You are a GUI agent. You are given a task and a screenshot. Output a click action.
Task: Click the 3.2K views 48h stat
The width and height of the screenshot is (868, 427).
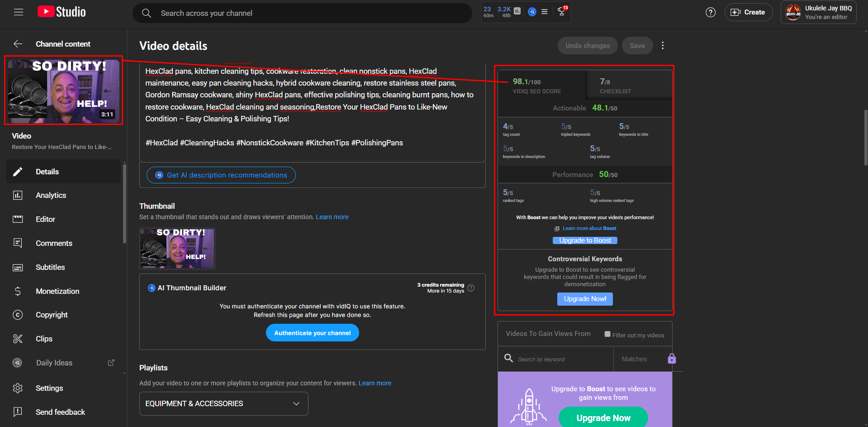click(x=504, y=12)
